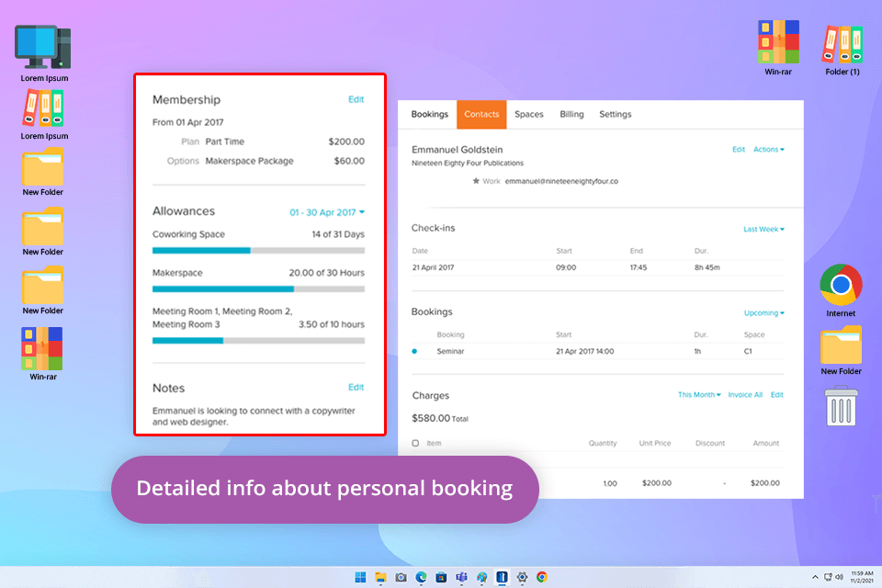The height and width of the screenshot is (588, 882).
Task: Click the Part Time plan text
Action: click(225, 141)
